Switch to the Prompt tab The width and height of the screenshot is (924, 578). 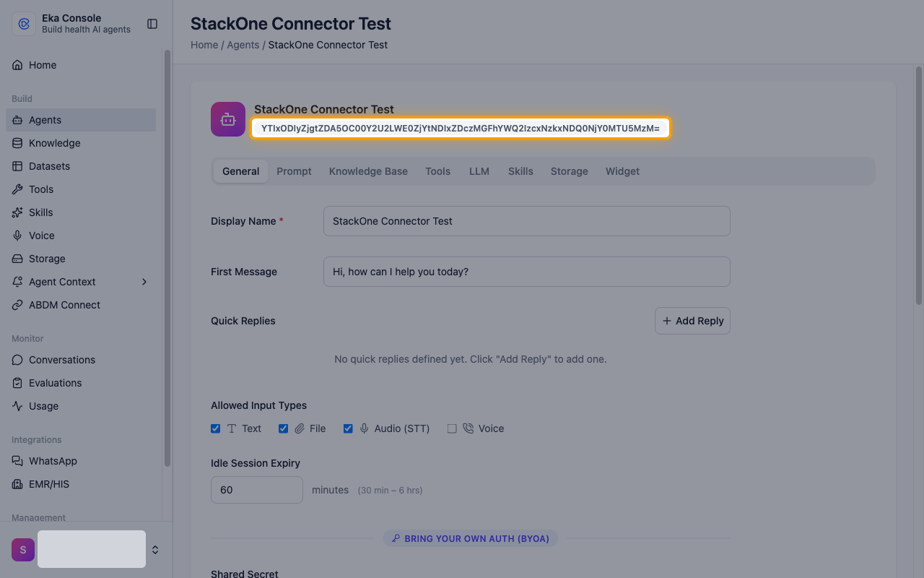point(294,171)
